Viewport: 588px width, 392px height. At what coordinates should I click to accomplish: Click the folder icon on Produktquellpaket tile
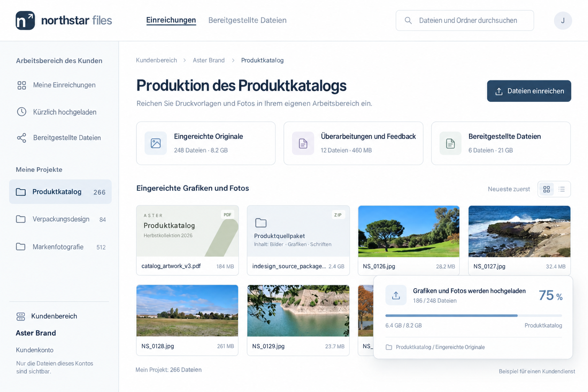point(261,223)
